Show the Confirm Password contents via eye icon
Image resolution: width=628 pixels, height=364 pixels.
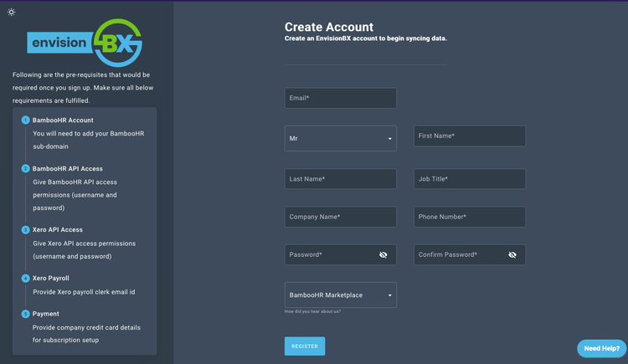512,254
